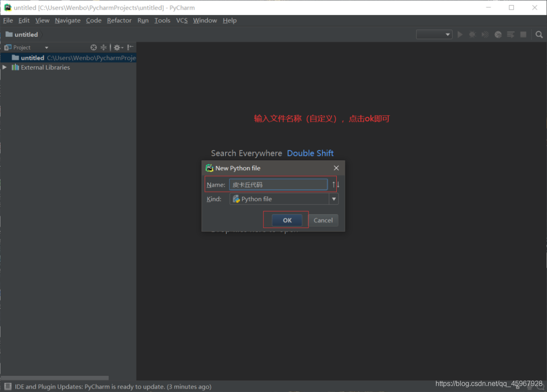The height and width of the screenshot is (392, 547).
Task: Open the run configuration dropdown
Action: 434,34
